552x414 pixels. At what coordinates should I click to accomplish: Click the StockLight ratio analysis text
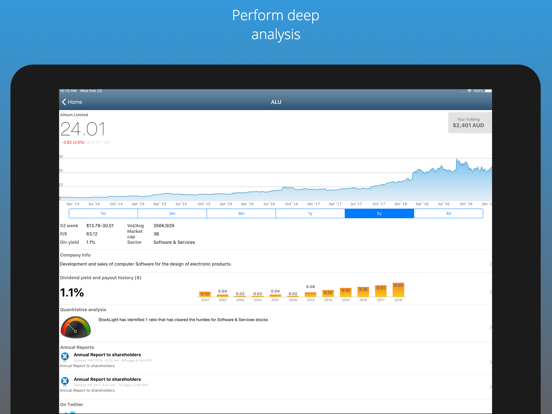[x=183, y=320]
